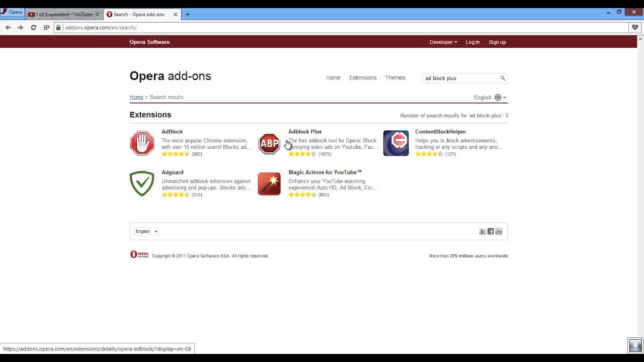
Task: Click the AdBlock description text
Action: click(x=206, y=144)
